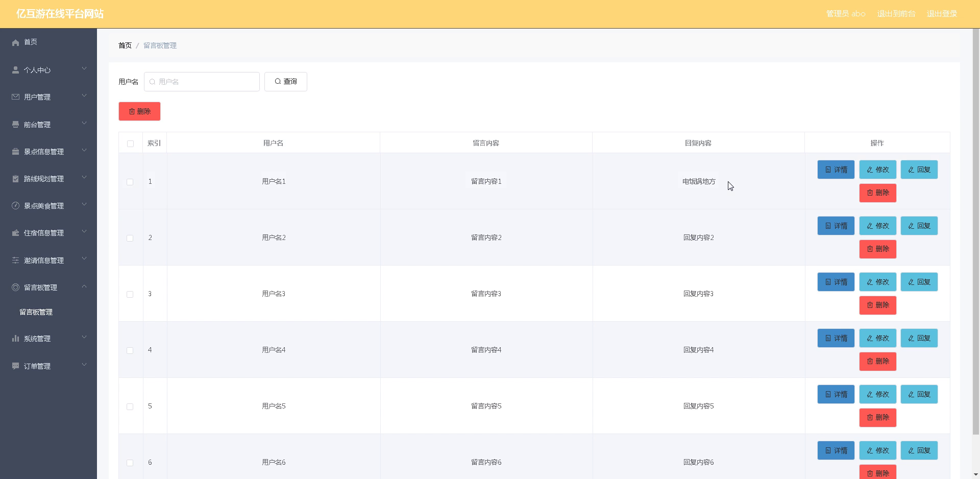Click the 退出到前台 link

click(896, 14)
